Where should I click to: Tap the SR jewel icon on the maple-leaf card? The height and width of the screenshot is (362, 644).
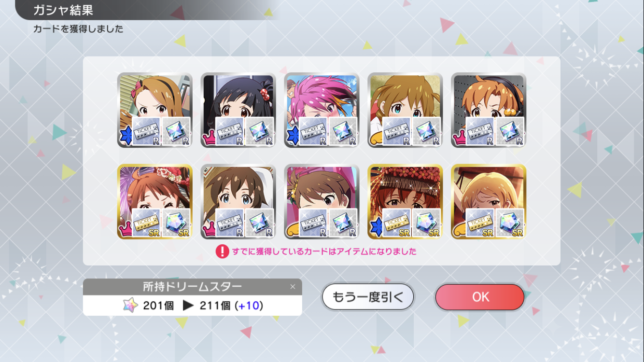pyautogui.click(x=427, y=223)
